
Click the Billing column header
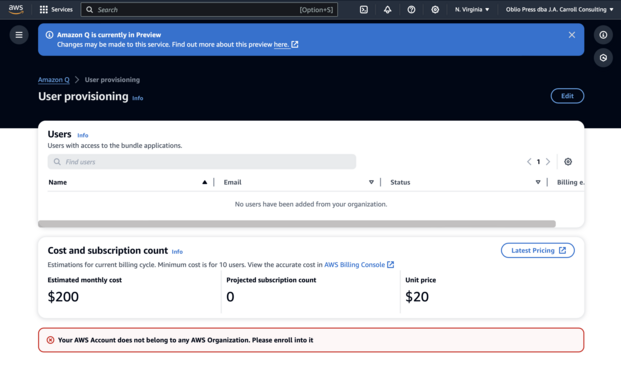(x=570, y=182)
